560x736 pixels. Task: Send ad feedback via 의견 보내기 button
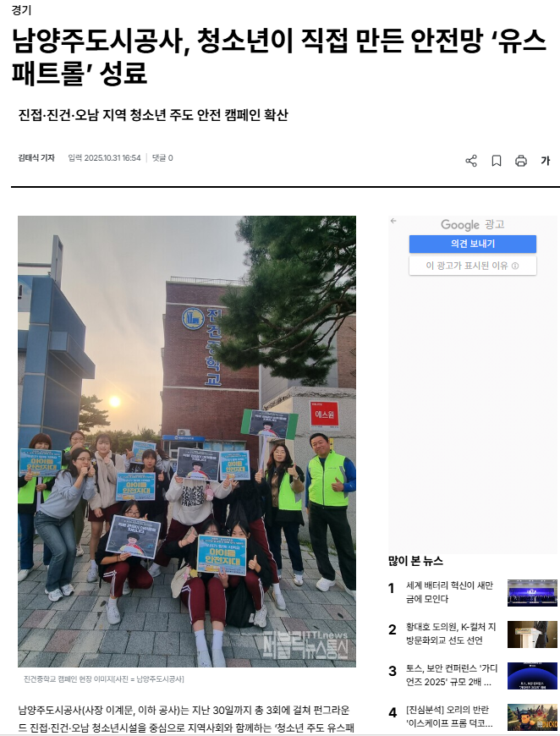coord(473,244)
